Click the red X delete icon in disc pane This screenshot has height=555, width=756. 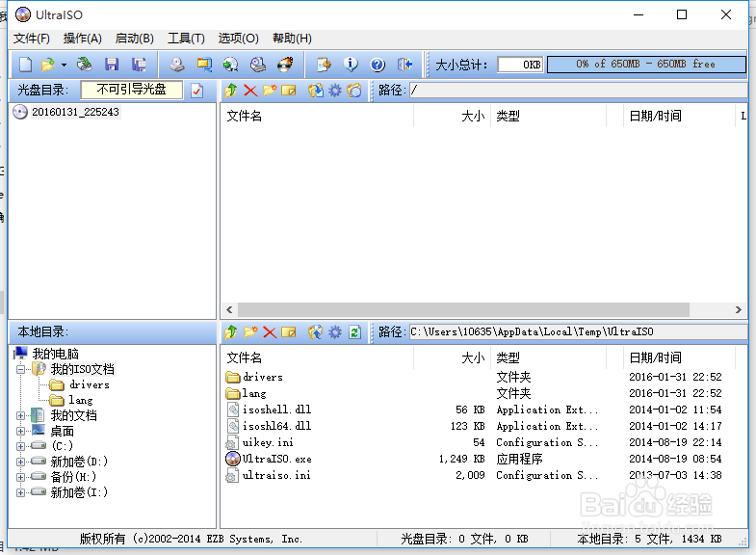250,91
